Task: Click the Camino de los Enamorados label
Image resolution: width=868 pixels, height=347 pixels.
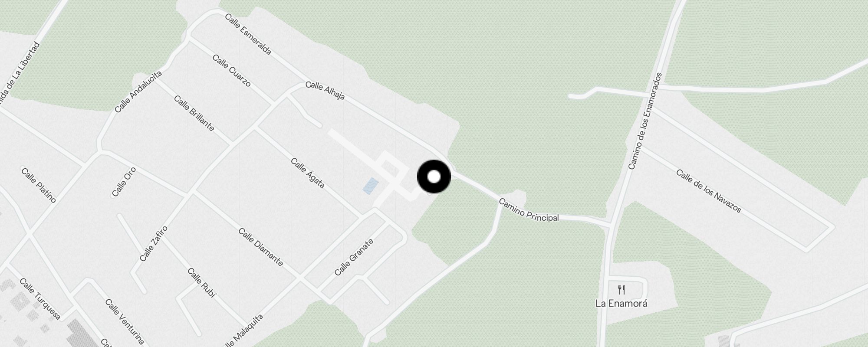Action: [645, 121]
